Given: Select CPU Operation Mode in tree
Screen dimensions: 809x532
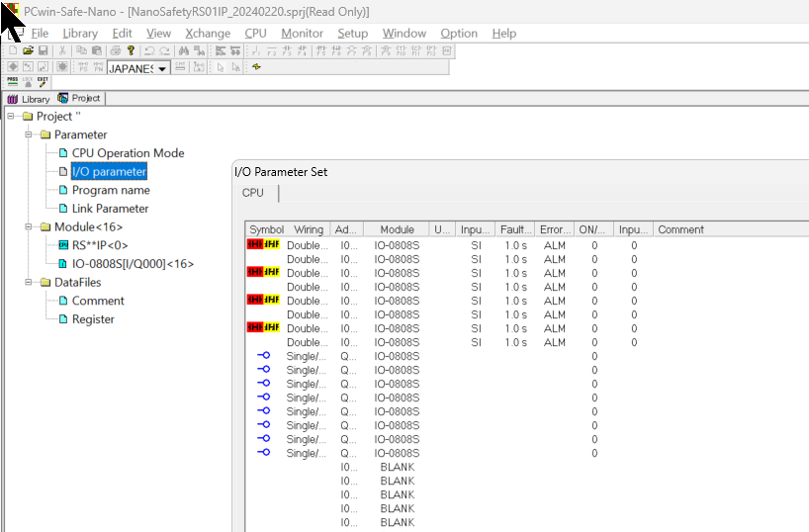Looking at the screenshot, I should point(128,153).
